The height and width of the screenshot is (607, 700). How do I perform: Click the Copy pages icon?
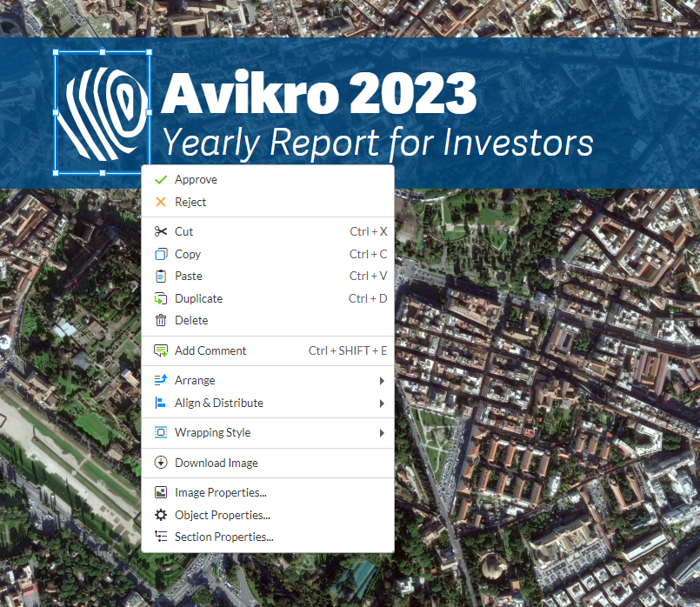pos(161,254)
